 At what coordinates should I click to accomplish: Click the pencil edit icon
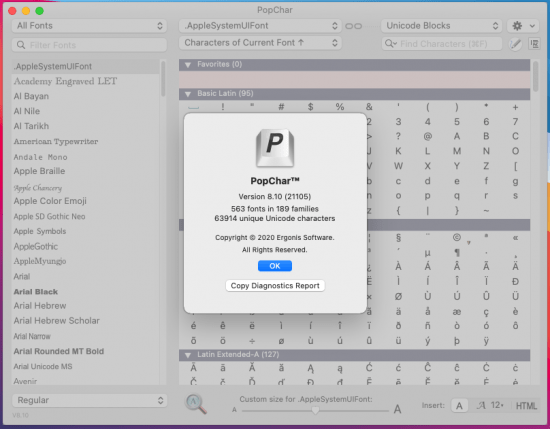(x=515, y=44)
